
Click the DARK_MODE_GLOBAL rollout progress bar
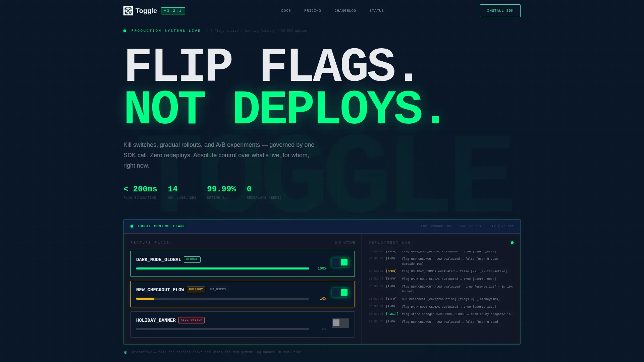[222, 268]
